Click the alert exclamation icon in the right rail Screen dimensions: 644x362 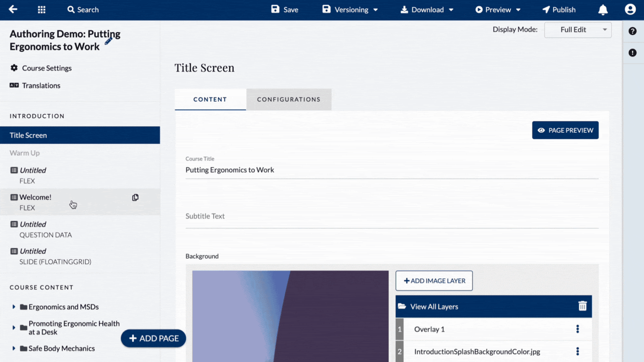pos(633,53)
